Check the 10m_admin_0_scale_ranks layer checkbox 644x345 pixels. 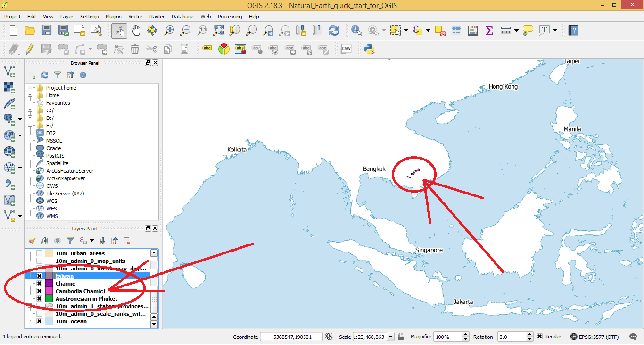[40, 314]
